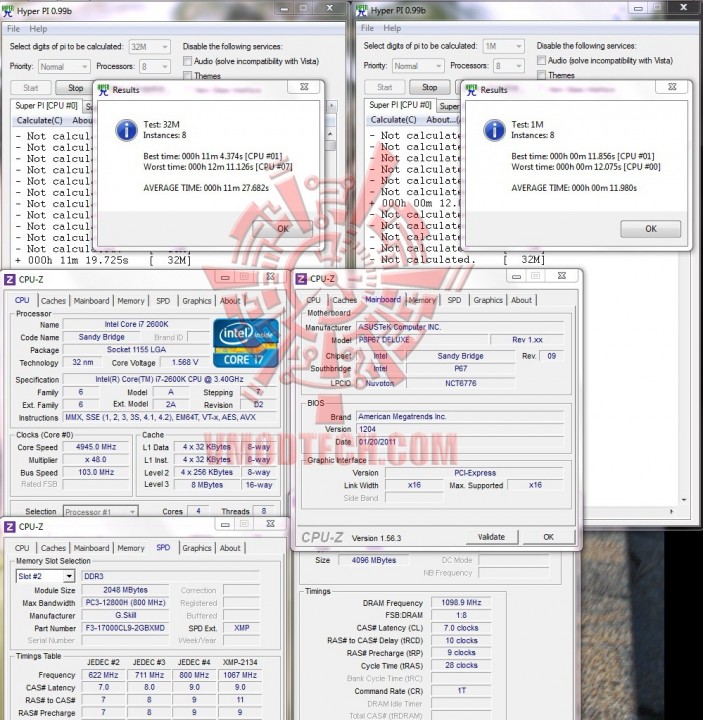The width and height of the screenshot is (703, 720).
Task: Select Super PI [CPU #0] tab in right Hyper PI
Action: click(400, 105)
